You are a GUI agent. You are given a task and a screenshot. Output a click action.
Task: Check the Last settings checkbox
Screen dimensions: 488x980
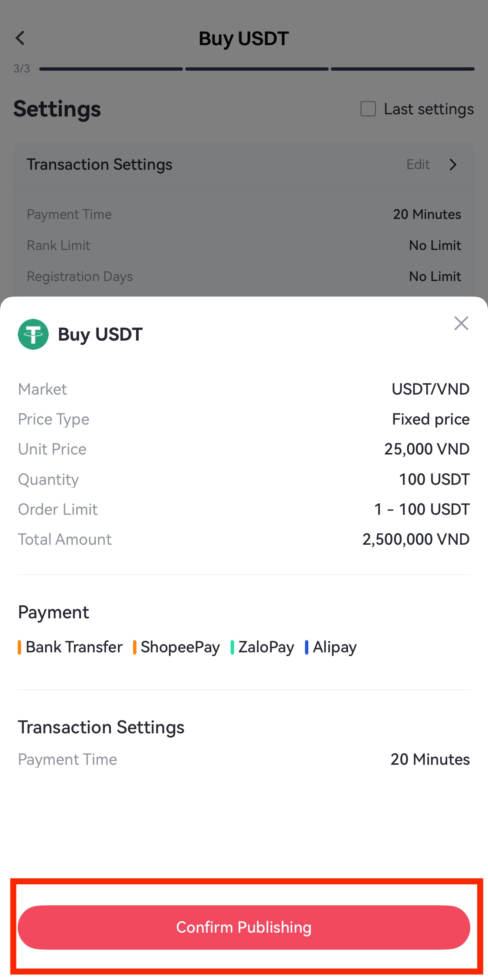[x=368, y=109]
